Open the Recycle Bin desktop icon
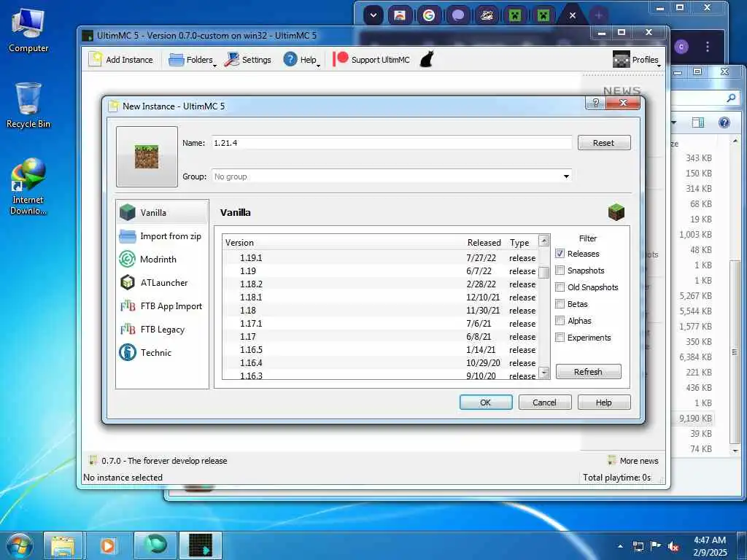Screen dimensions: 747x560 point(28,106)
